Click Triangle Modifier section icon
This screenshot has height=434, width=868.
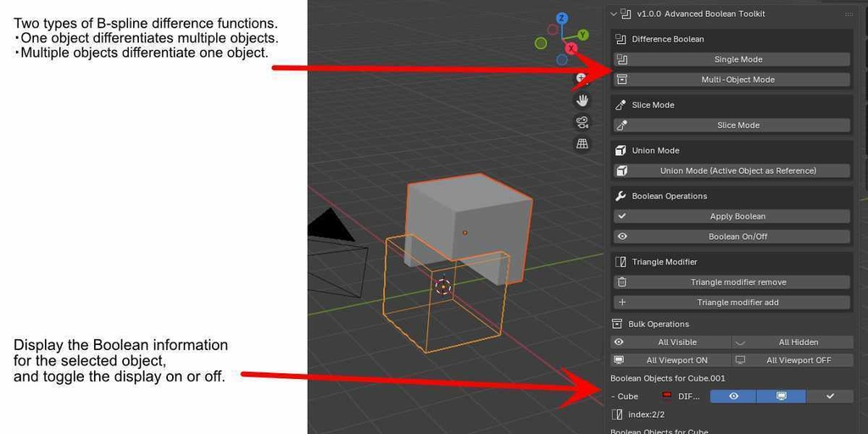click(621, 262)
